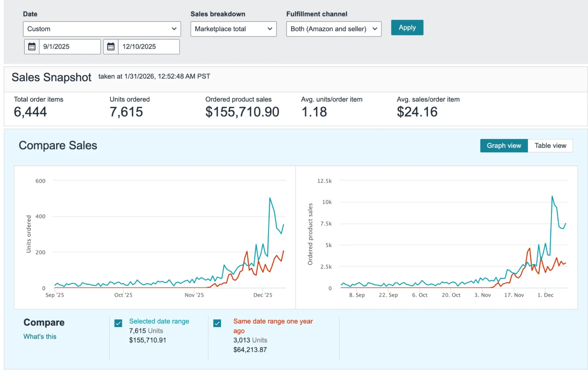This screenshot has width=588, height=371.
Task: Click the 12/10/2025 end date field
Action: [148, 47]
